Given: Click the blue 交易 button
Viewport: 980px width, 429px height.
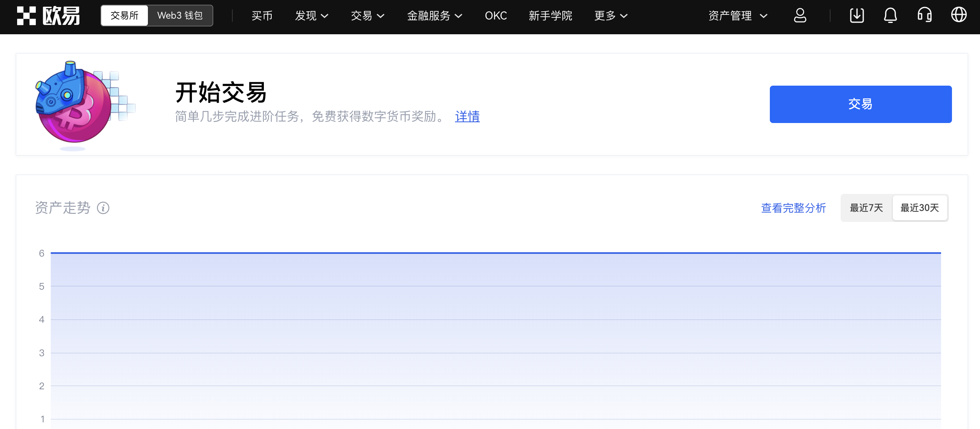Looking at the screenshot, I should [x=861, y=104].
